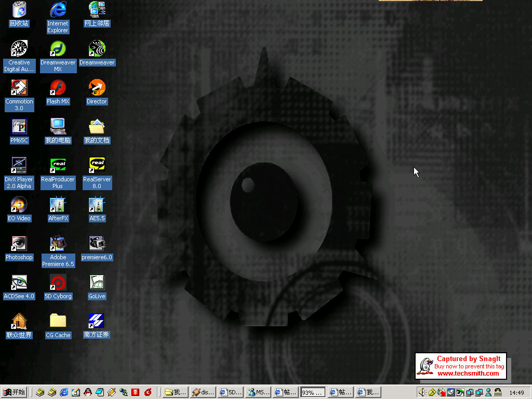Click the Start (开始) button
The image size is (532, 399).
coord(14,392)
